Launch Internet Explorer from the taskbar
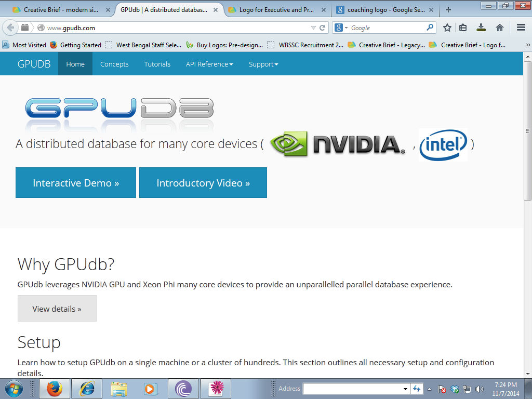Image resolution: width=532 pixels, height=399 pixels. [86, 388]
